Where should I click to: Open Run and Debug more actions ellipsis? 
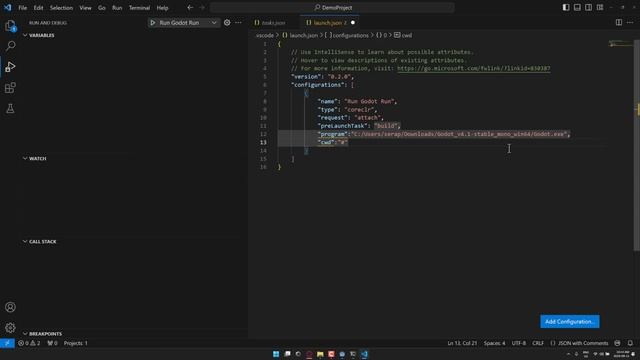[238, 23]
